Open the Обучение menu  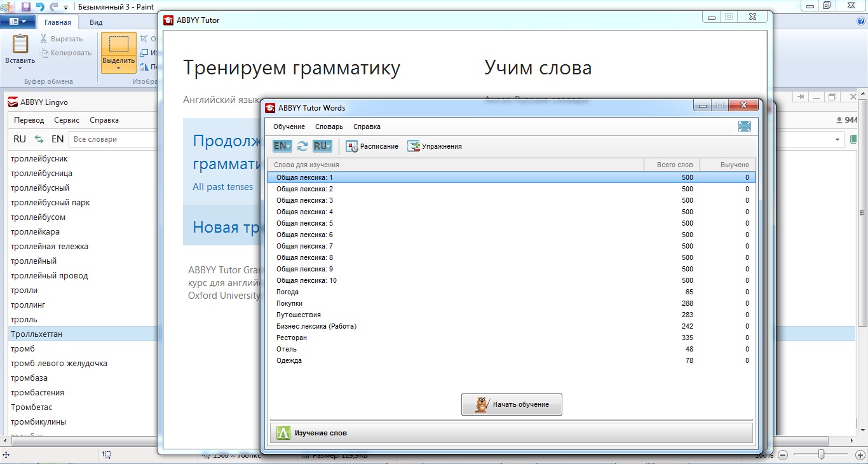(x=289, y=126)
